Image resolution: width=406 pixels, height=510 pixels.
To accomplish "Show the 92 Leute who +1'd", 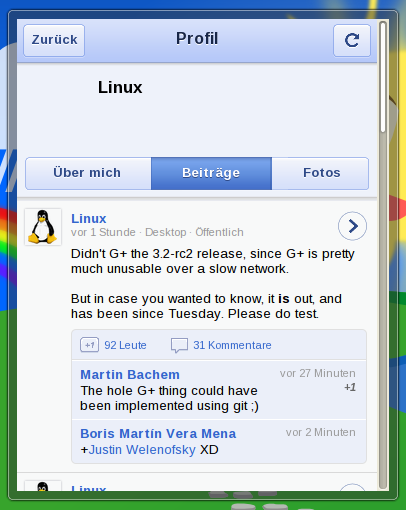I will pyautogui.click(x=125, y=345).
